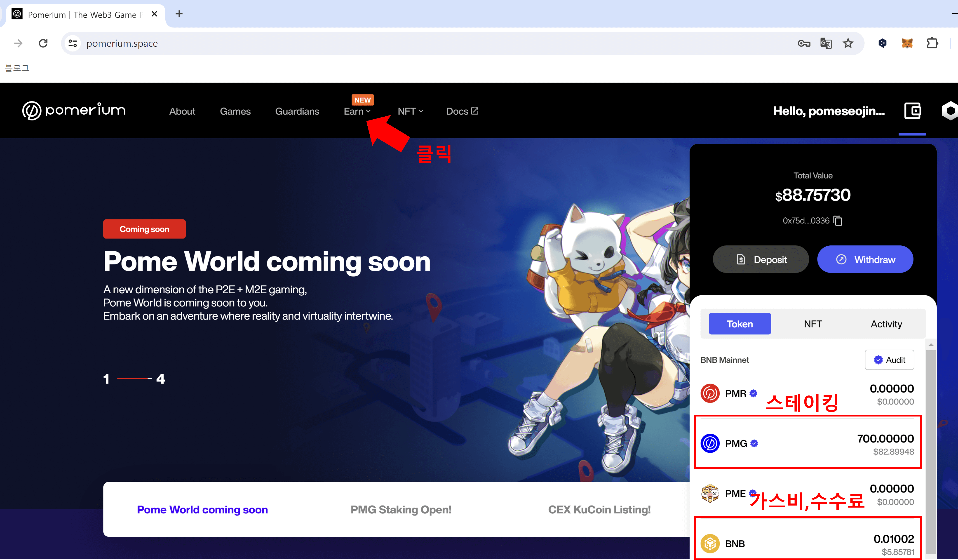Image resolution: width=958 pixels, height=560 pixels.
Task: Click the banner slide progress indicator line
Action: (x=134, y=379)
